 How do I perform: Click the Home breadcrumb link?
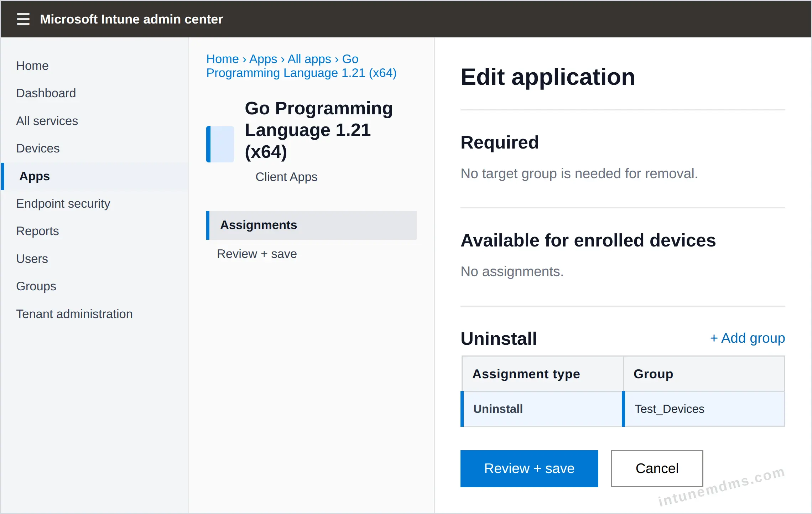(x=223, y=59)
